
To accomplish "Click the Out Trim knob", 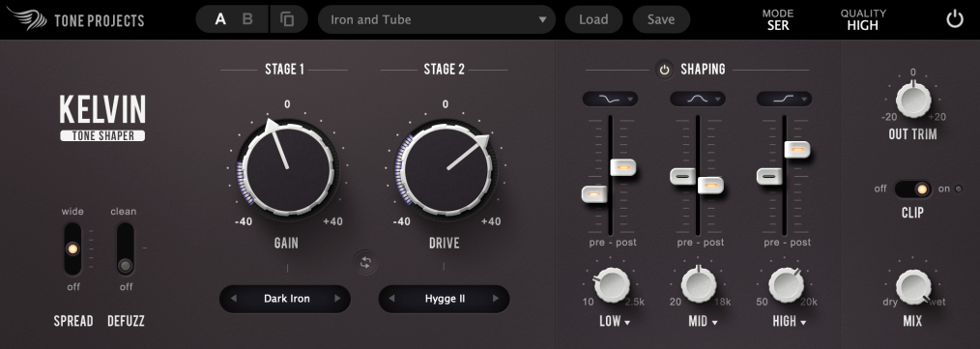I will pyautogui.click(x=913, y=101).
